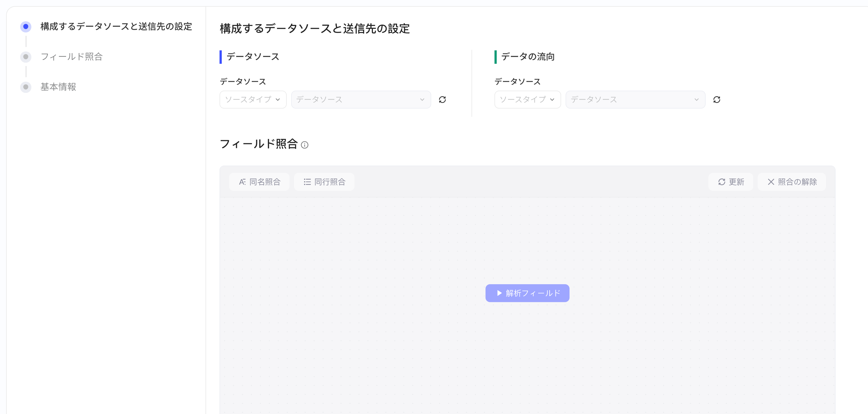Click step circle beside 基本情報
Screen dimensions: 868x414
pos(25,87)
